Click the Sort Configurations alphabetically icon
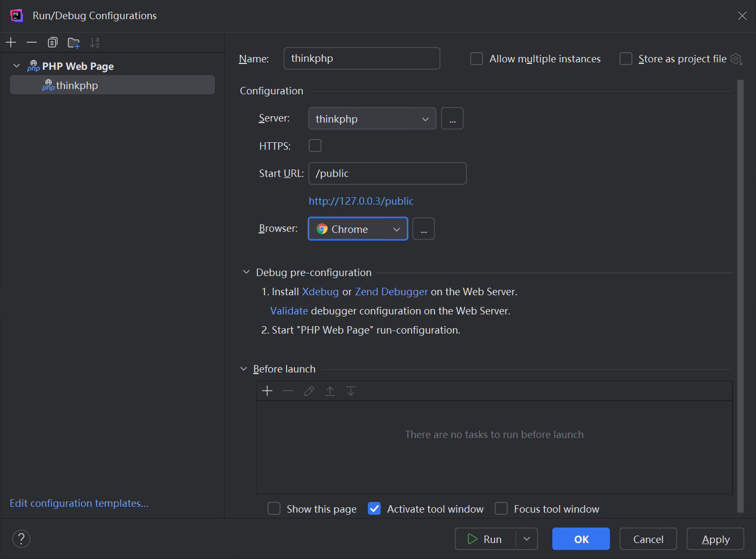Screen dimensions: 756x559 point(94,43)
